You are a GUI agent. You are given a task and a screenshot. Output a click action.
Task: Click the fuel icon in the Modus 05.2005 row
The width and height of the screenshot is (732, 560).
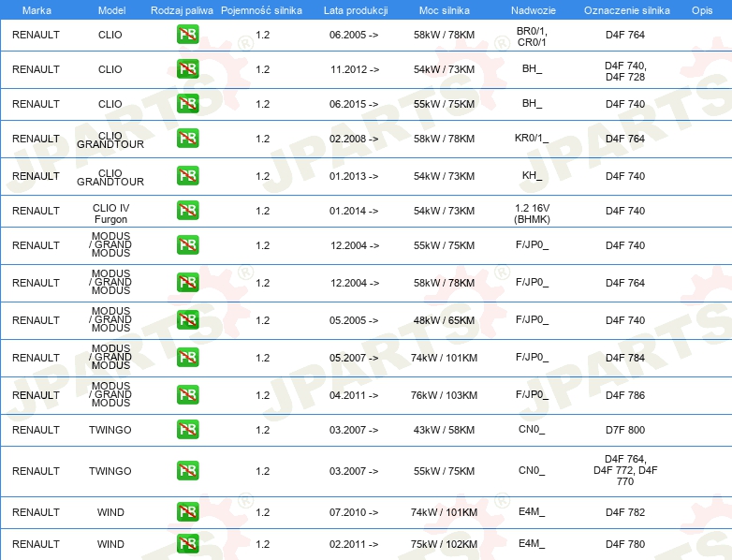click(187, 320)
